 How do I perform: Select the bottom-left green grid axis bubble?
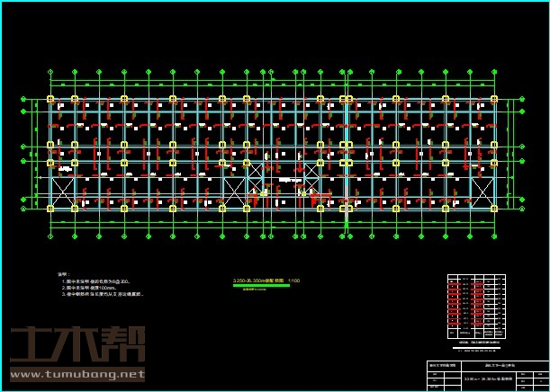(x=50, y=234)
